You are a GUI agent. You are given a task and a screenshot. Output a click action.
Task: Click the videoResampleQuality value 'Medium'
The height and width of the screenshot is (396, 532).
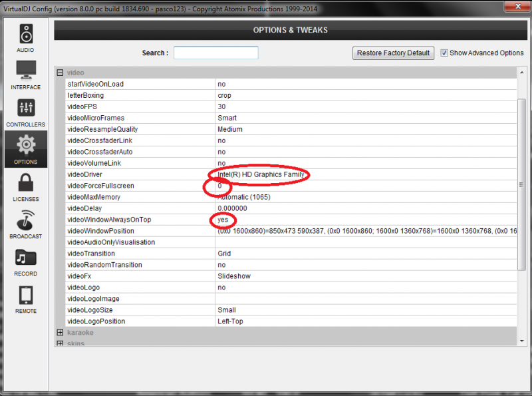pyautogui.click(x=230, y=129)
